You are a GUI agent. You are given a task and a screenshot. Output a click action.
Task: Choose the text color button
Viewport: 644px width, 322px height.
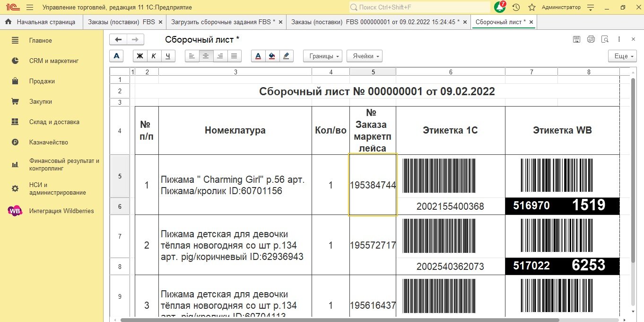click(258, 56)
